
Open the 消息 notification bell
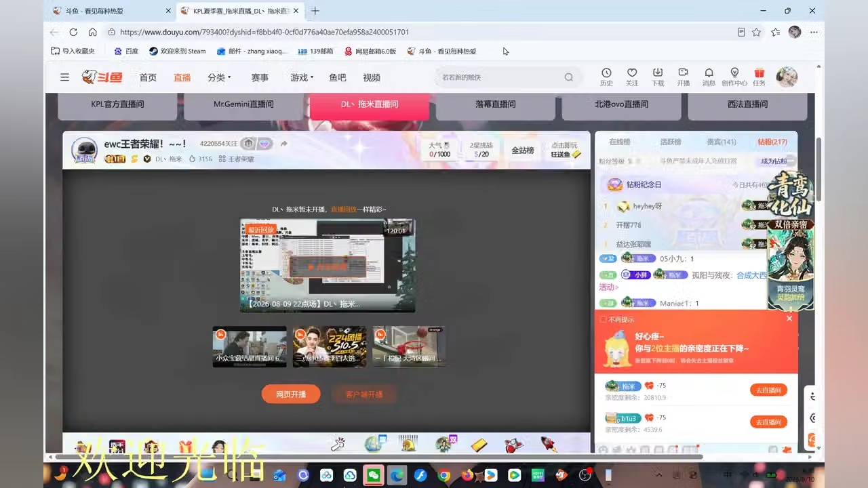coord(709,77)
